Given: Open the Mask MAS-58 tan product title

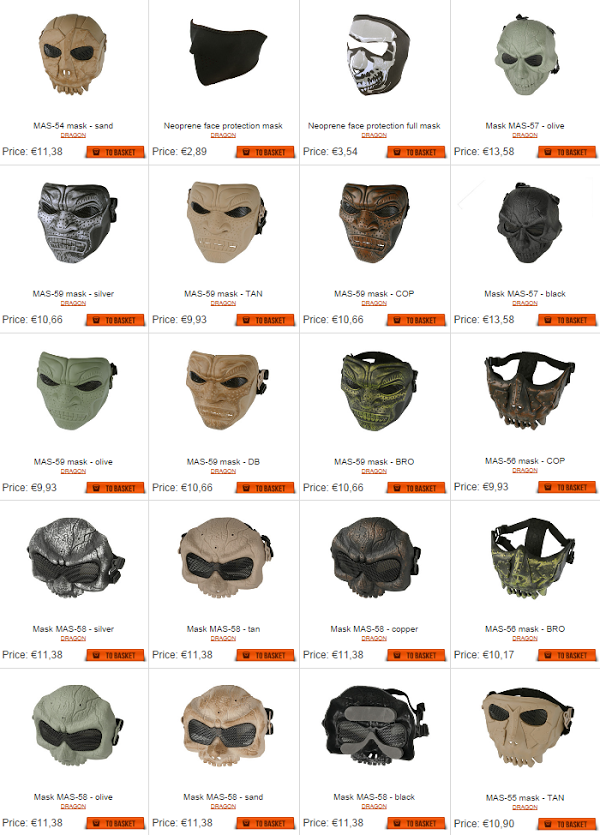Looking at the screenshot, I should point(223,629).
